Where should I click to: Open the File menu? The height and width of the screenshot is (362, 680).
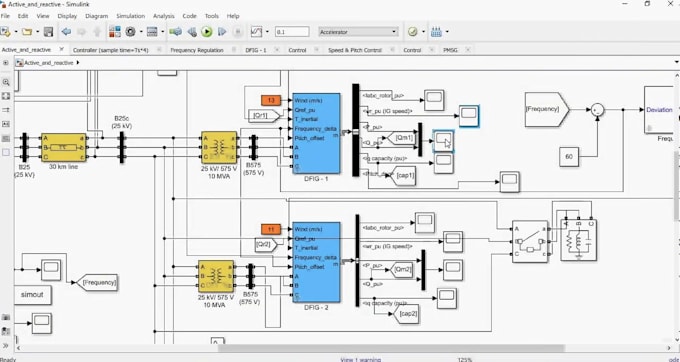click(x=5, y=16)
